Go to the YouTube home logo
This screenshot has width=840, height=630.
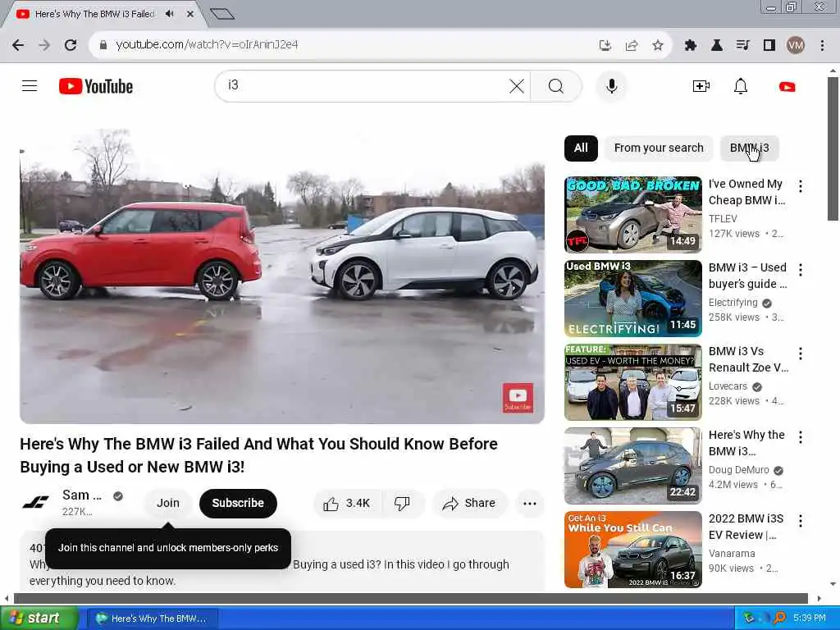pyautogui.click(x=96, y=86)
